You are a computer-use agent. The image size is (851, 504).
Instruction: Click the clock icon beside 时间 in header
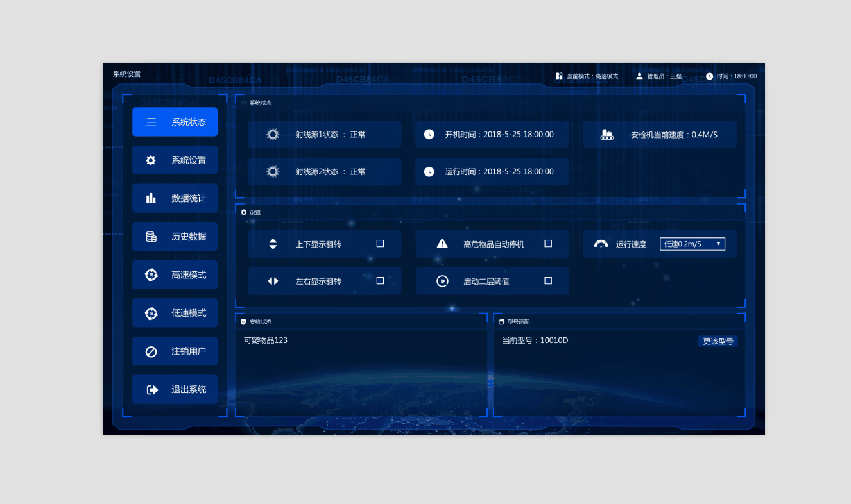[709, 76]
